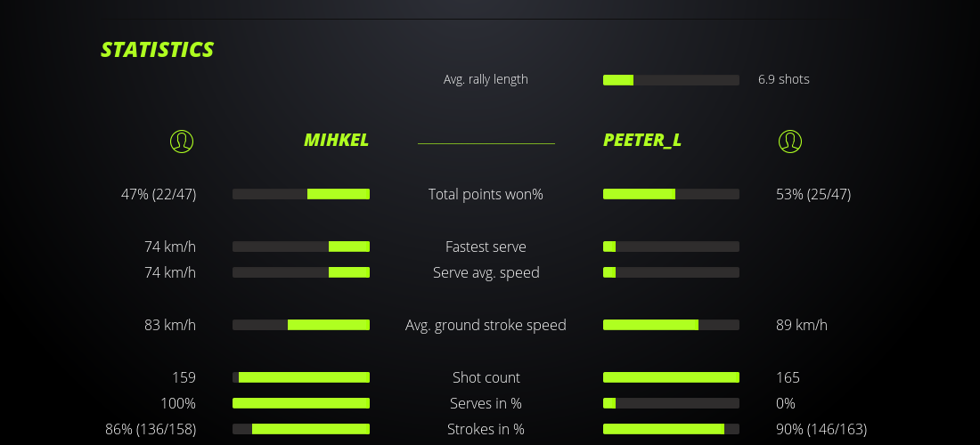980x445 pixels.
Task: Click the Shot count label
Action: [x=486, y=377]
